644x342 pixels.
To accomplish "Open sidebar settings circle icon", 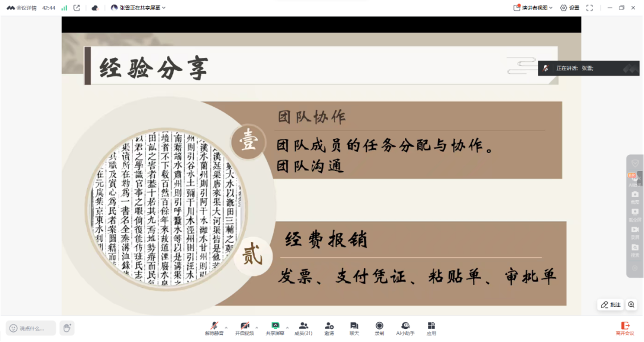I will 635,268.
